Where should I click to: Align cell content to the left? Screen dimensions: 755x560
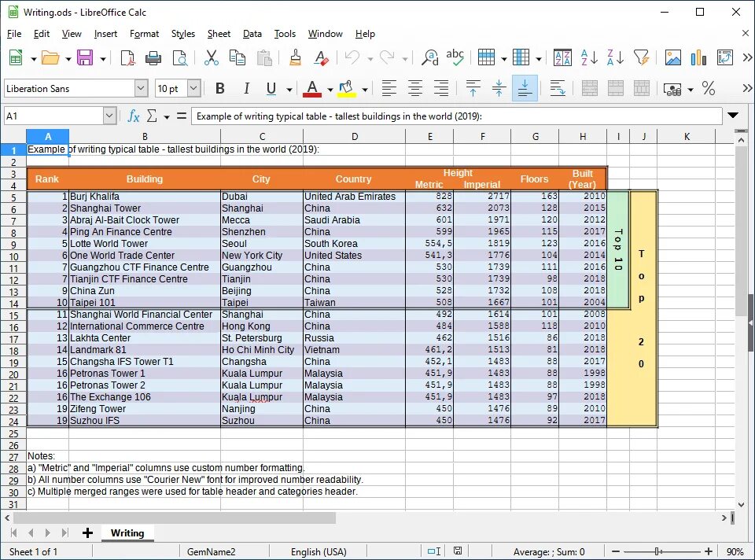coord(389,89)
